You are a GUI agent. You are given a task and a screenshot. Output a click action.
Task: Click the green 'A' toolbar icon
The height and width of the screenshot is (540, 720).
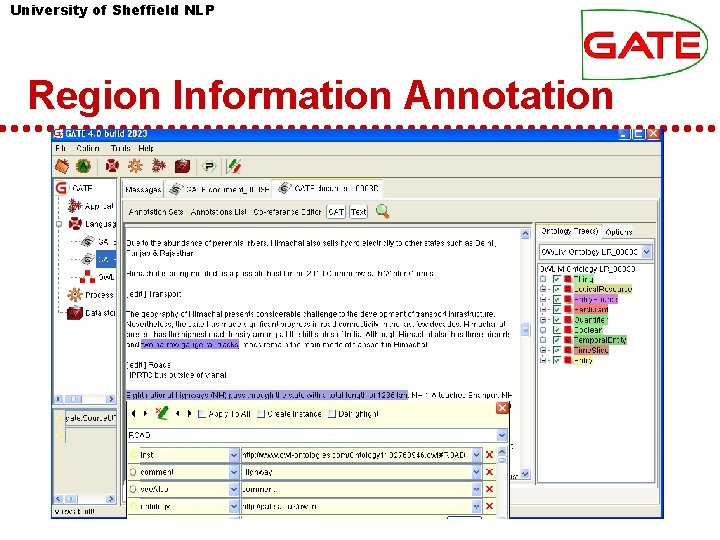[x=84, y=166]
